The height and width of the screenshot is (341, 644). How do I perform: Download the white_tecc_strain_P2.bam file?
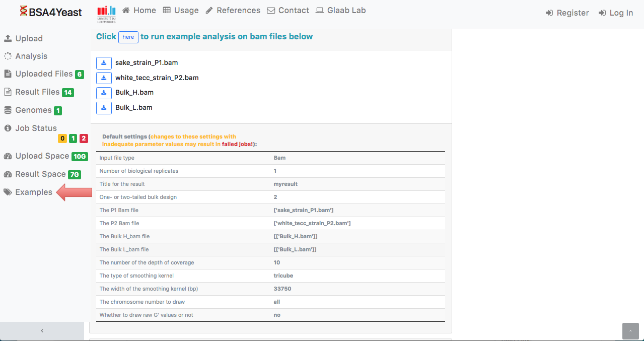tap(104, 78)
